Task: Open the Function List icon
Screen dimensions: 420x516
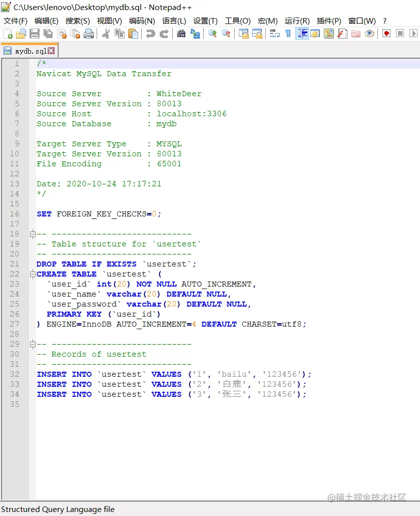Action: (342, 34)
